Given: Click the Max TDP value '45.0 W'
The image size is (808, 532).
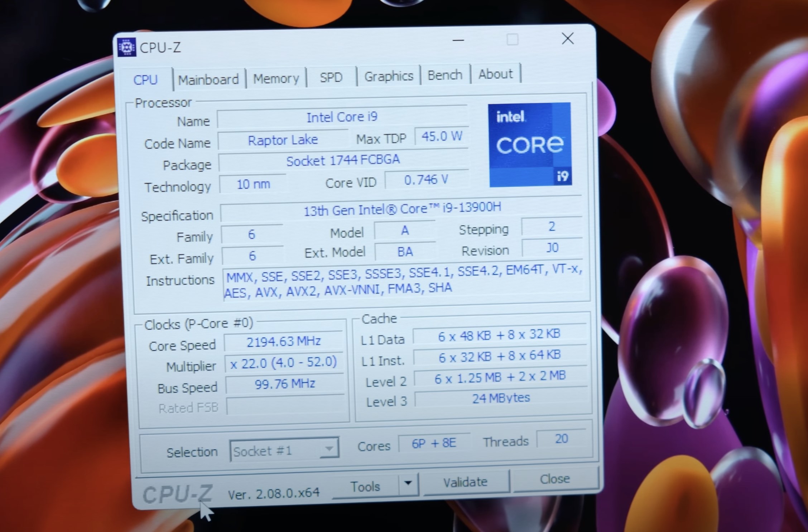Looking at the screenshot, I should (x=442, y=136).
